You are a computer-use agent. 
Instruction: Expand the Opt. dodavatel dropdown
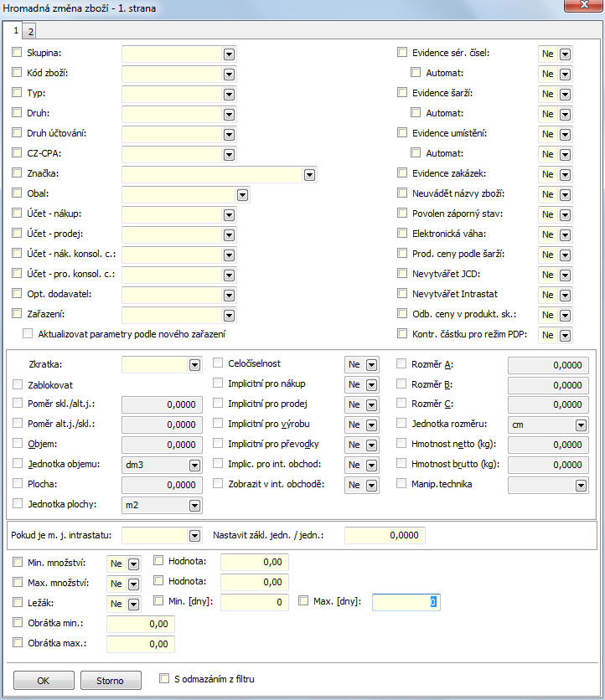point(230,295)
